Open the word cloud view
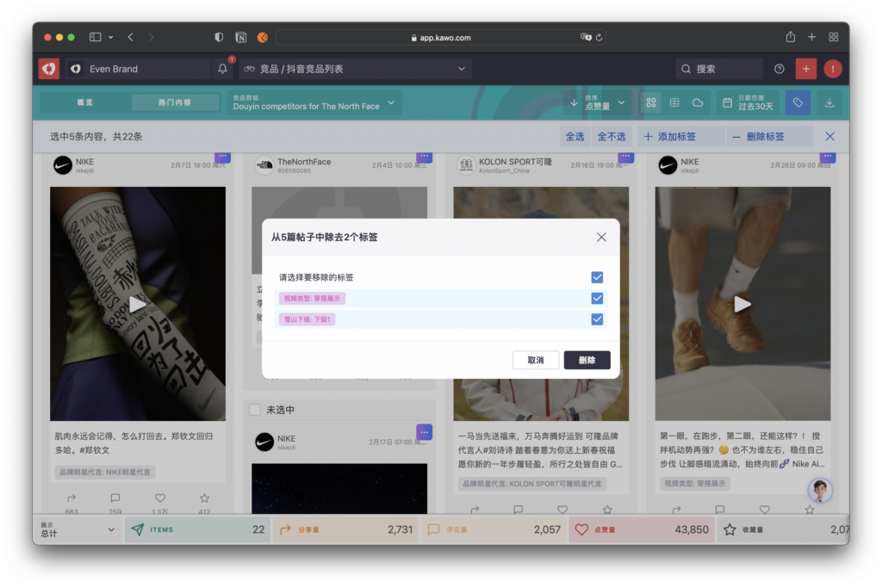This screenshot has height=588, width=882. point(698,103)
